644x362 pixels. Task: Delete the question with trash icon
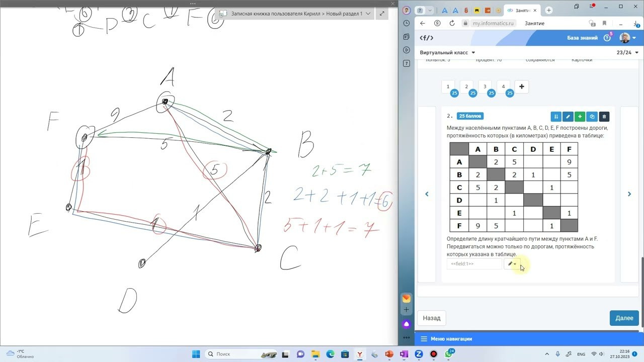click(604, 117)
